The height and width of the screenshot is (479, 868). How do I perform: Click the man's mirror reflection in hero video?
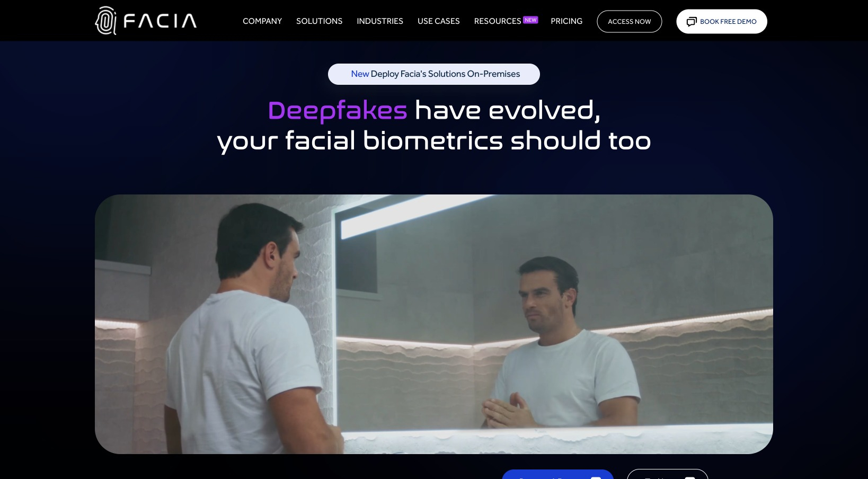tap(562, 344)
